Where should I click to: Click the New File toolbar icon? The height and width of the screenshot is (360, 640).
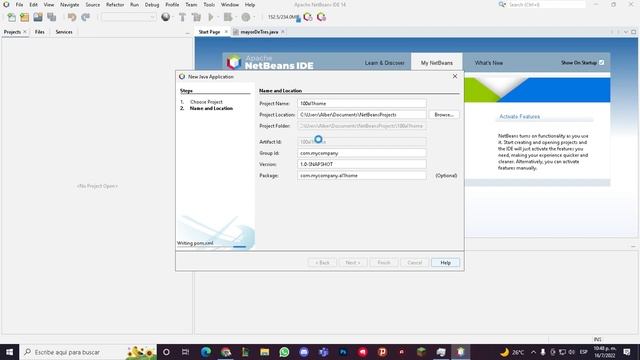coord(11,17)
